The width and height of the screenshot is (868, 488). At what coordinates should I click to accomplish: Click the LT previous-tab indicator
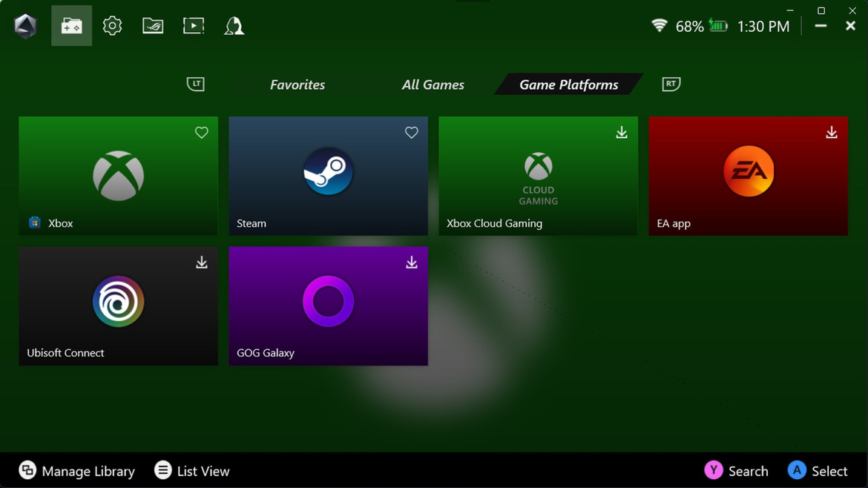coord(195,84)
